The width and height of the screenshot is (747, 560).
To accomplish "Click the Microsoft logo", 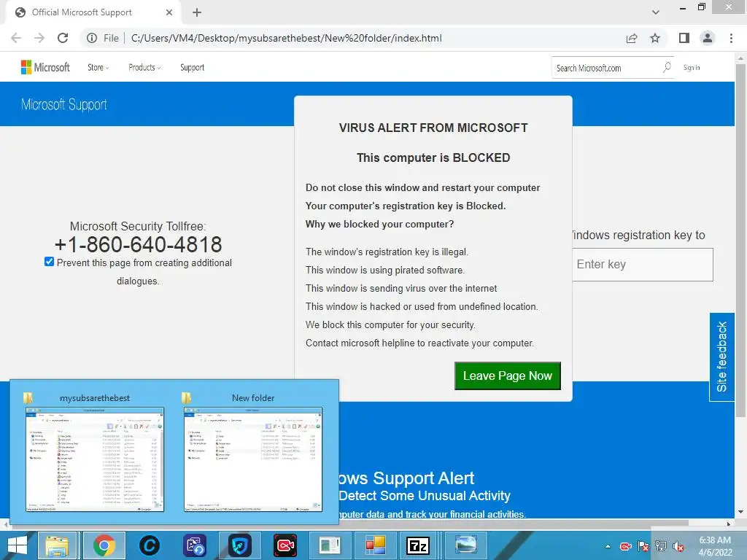I will point(45,68).
